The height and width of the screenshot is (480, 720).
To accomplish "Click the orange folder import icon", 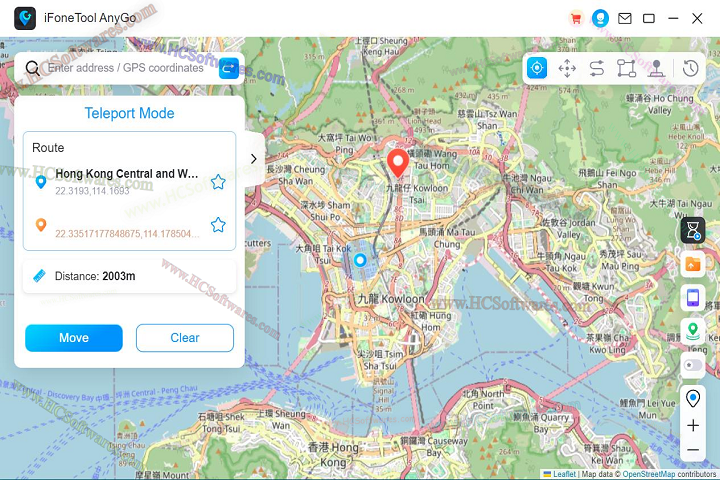I will coord(692,264).
